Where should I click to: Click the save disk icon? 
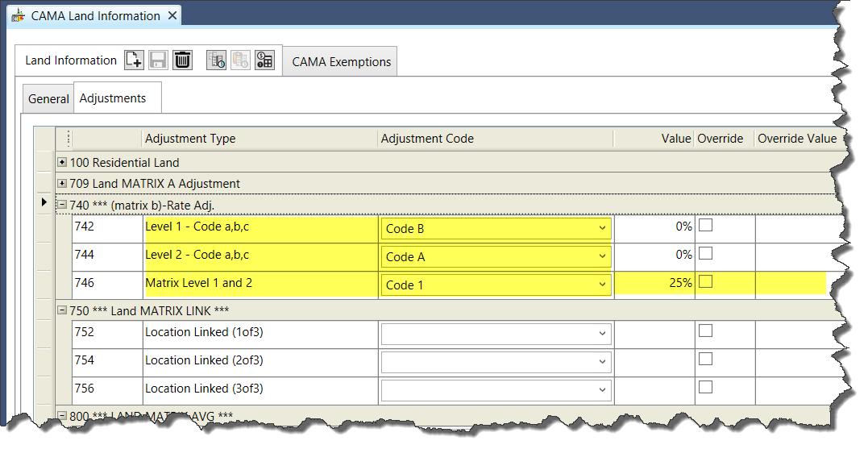158,60
